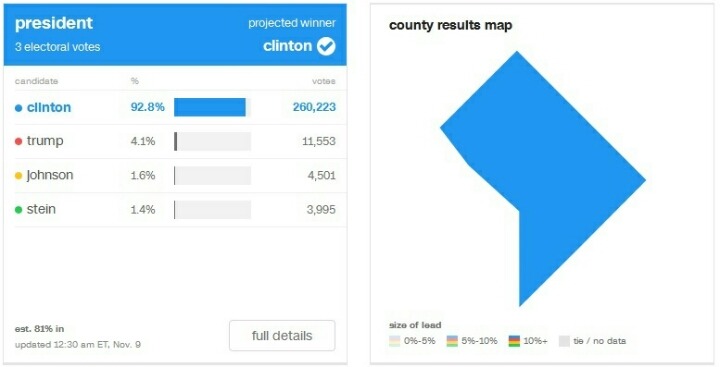Select the trump candidate row

pyautogui.click(x=175, y=141)
